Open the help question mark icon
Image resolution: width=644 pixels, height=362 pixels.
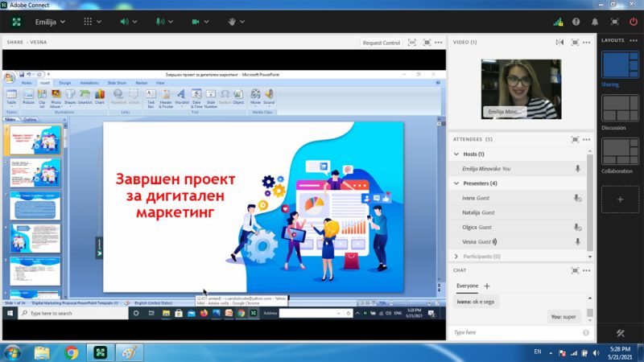click(x=576, y=23)
